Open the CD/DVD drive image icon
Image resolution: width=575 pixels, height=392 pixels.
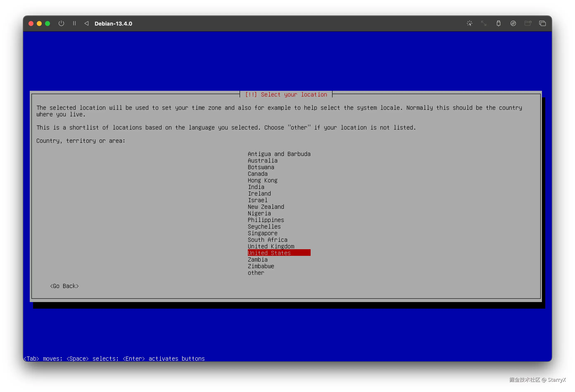(x=513, y=24)
